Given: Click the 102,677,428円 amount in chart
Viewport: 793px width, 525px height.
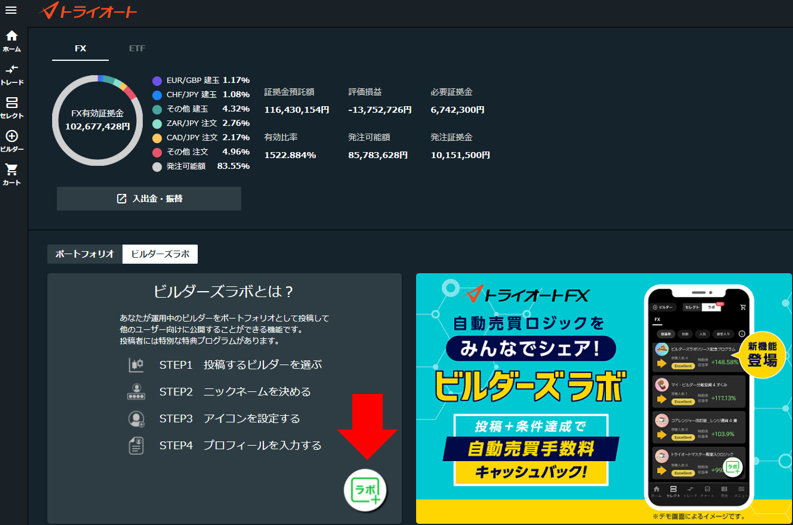Looking at the screenshot, I should (x=98, y=126).
